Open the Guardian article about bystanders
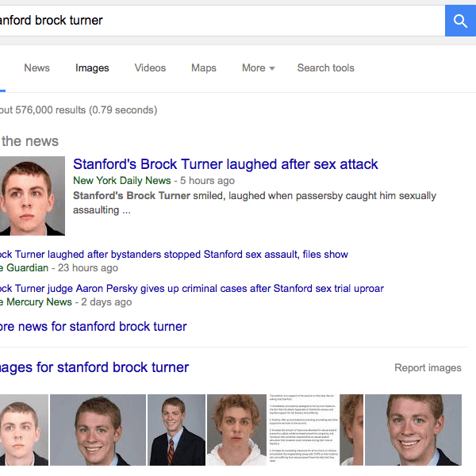The image size is (476, 476). click(x=174, y=254)
